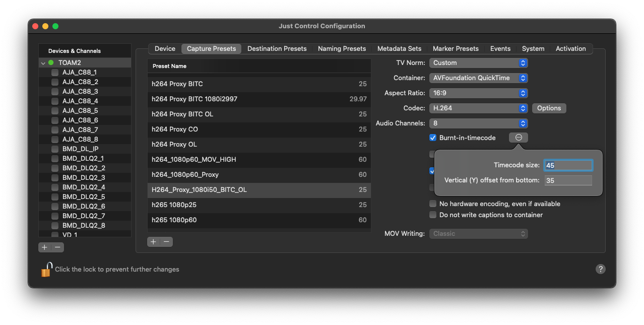
Task: Select the AJA_C88_3 channel name
Action: coord(80,92)
